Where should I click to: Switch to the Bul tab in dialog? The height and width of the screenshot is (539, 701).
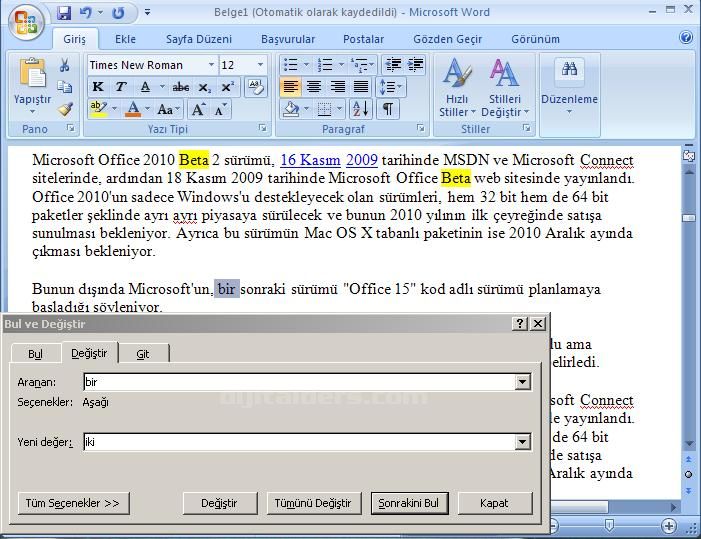[x=35, y=354]
